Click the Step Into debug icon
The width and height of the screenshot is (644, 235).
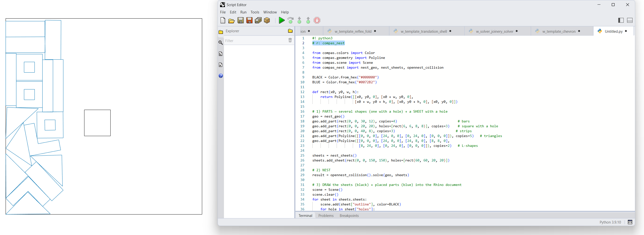(x=300, y=20)
